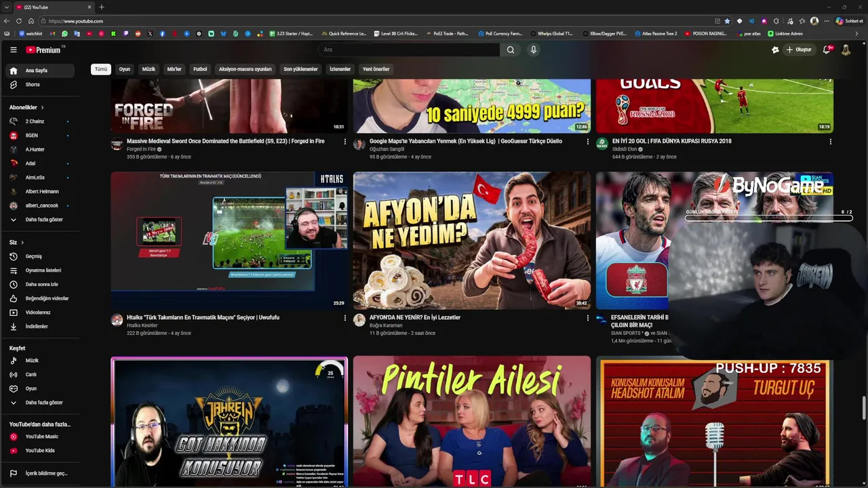Go to Ana Sayfa in the sidebar
Image resolution: width=868 pixels, height=488 pixels.
tap(41, 70)
